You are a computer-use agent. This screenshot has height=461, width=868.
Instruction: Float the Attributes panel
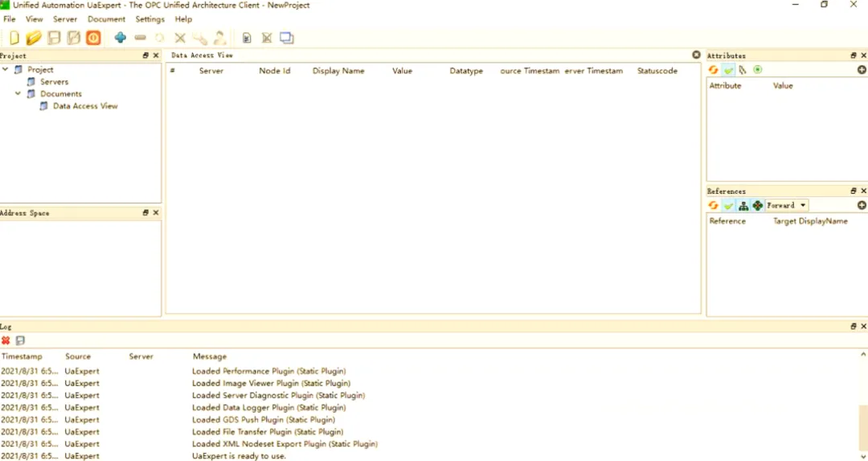[x=853, y=56]
